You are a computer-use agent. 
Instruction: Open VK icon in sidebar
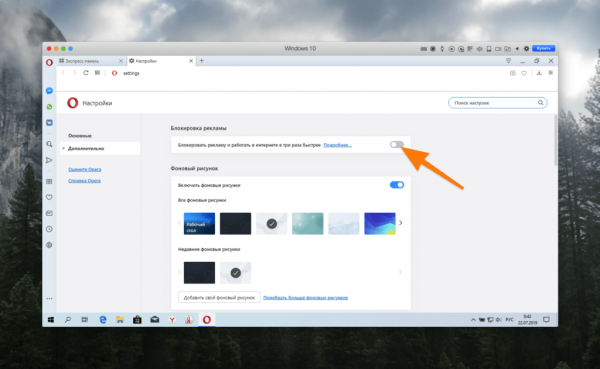(49, 123)
